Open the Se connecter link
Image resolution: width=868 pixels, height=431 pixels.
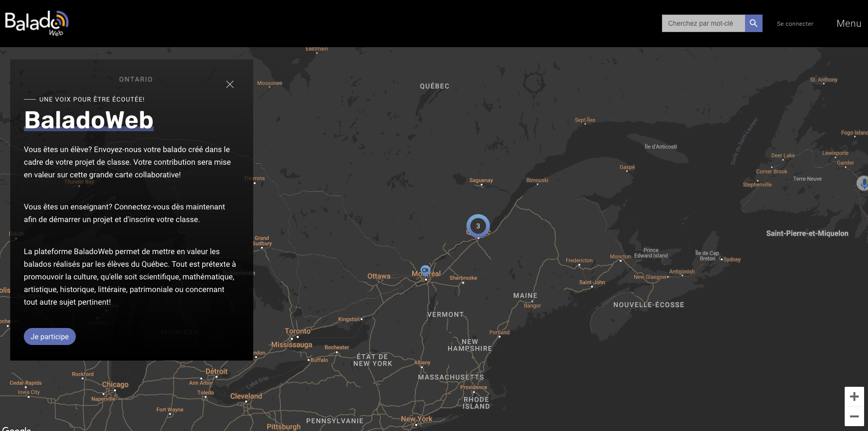click(x=795, y=24)
